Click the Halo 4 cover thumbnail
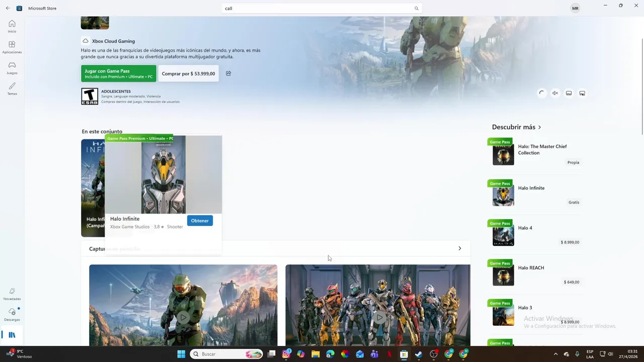This screenshot has width=644, height=362. click(x=503, y=235)
